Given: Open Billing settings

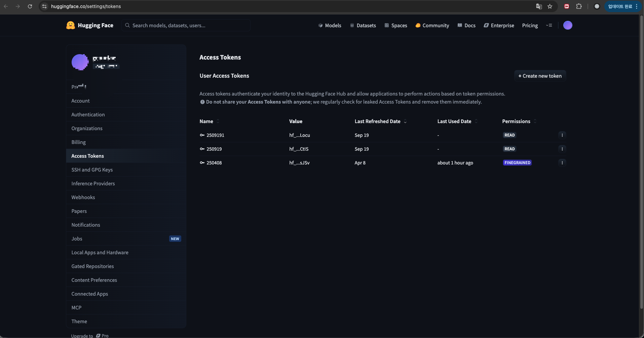Looking at the screenshot, I should (126, 142).
